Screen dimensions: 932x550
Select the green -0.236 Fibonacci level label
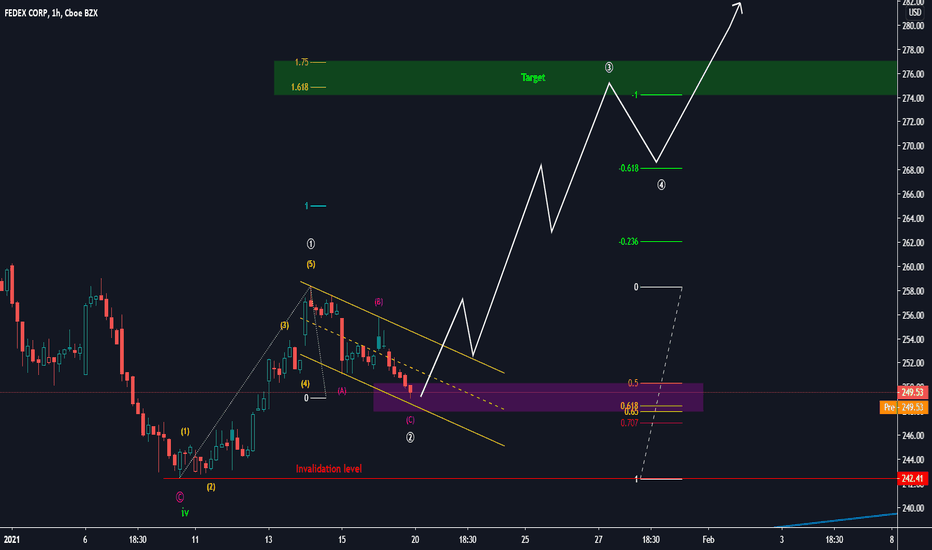(x=628, y=241)
